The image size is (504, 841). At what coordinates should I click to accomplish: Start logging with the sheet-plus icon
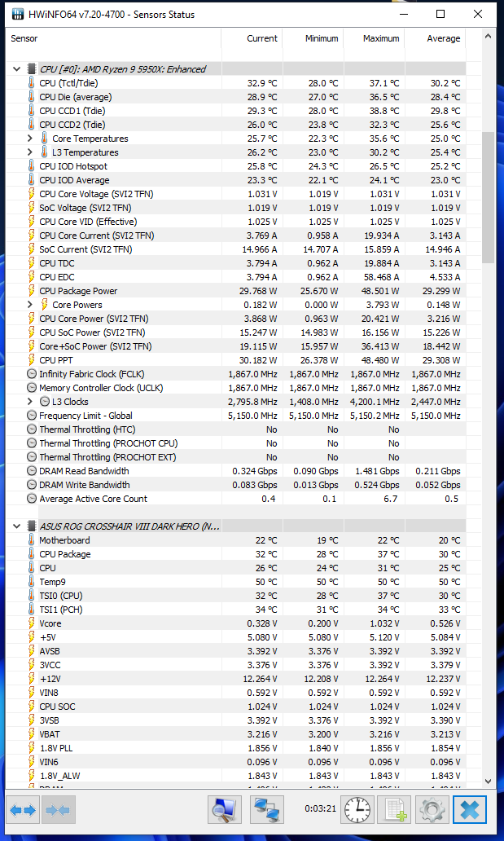coord(396,810)
